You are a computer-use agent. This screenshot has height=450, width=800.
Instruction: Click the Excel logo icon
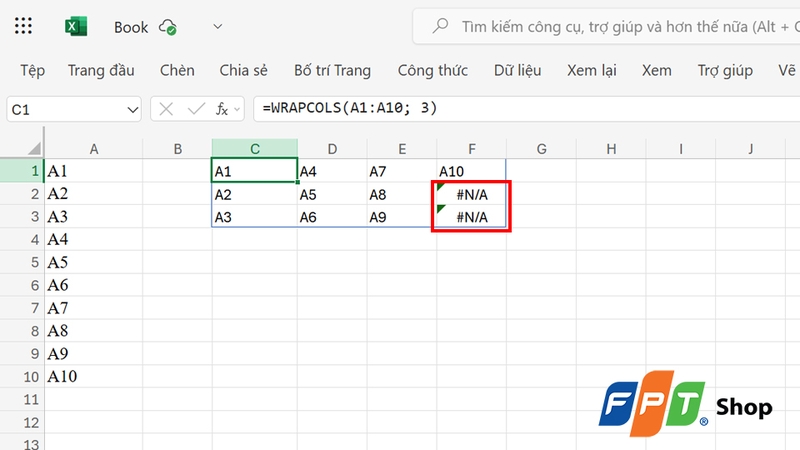76,27
